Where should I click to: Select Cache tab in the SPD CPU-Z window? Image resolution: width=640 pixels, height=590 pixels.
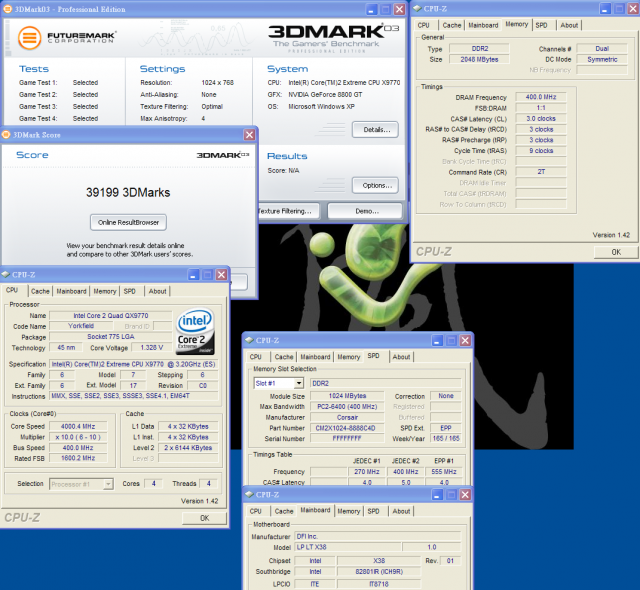(x=284, y=357)
